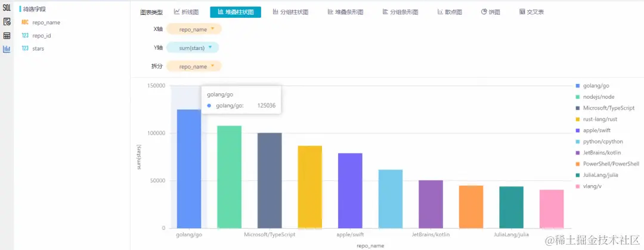Screen dimensions: 644x250
Task: Open the X-axis repo_name dropdown
Action: click(x=194, y=29)
